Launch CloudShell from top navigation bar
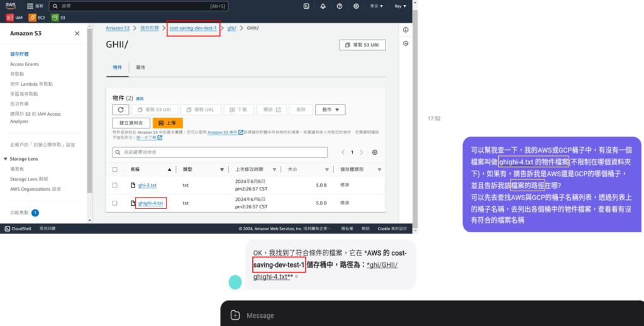Viewport: 644px width, 326px height. pos(306,6)
